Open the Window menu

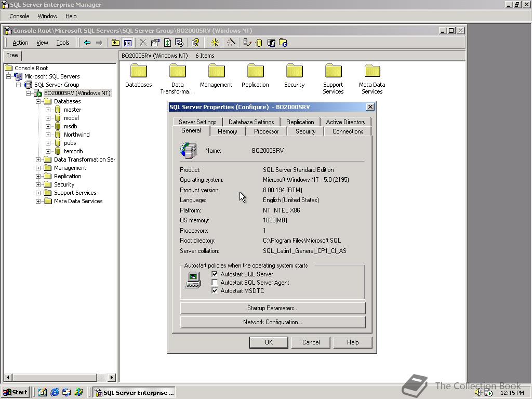[x=47, y=16]
